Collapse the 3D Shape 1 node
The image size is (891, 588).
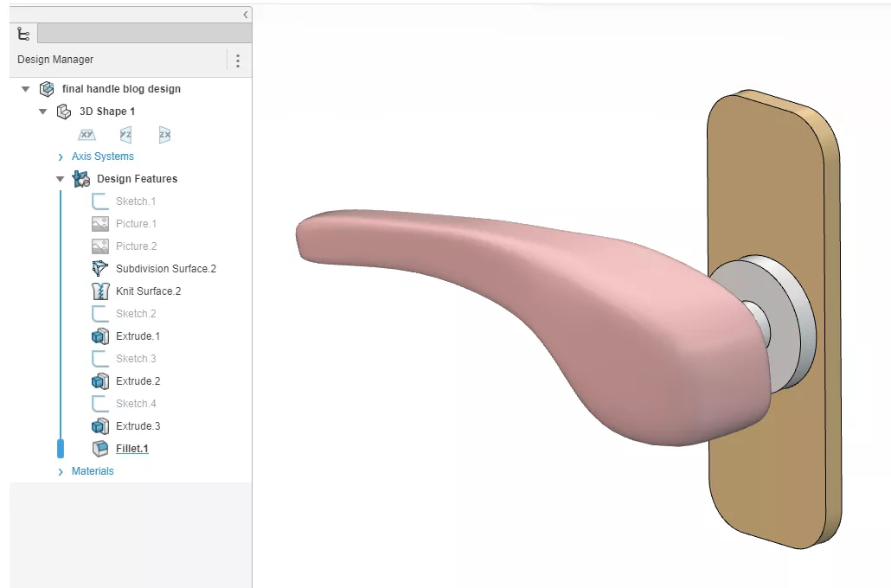42,111
